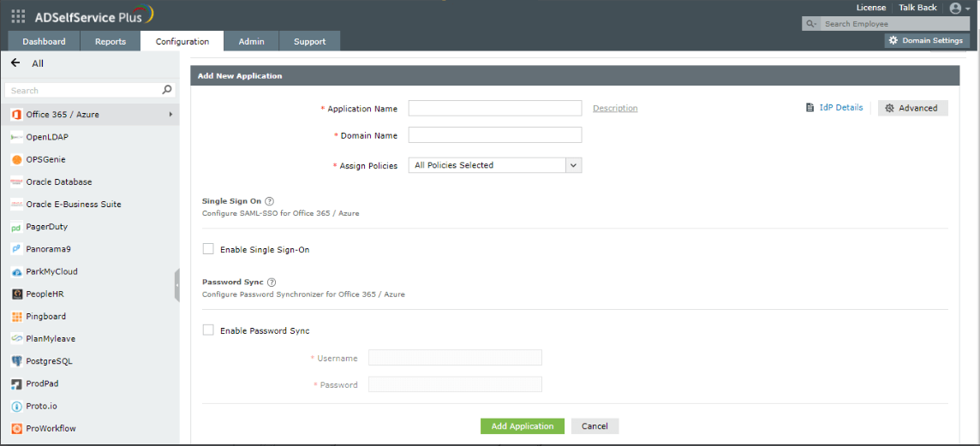Click the Search Employee field
This screenshot has height=446, width=980.
pyautogui.click(x=896, y=24)
